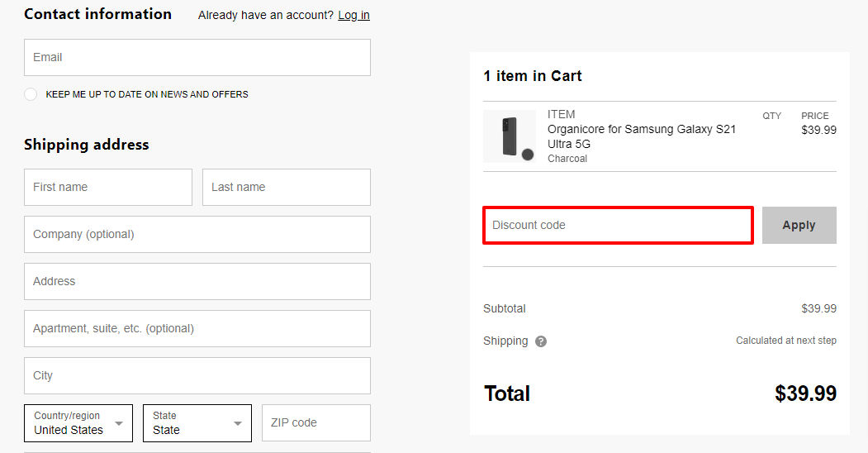
Task: Click the Apartment, suite field
Action: 197,328
